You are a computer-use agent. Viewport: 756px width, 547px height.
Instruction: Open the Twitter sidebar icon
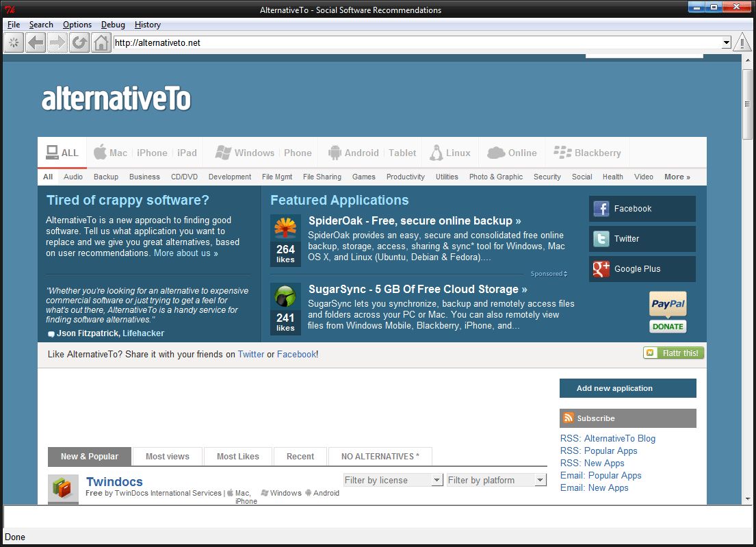click(x=600, y=239)
